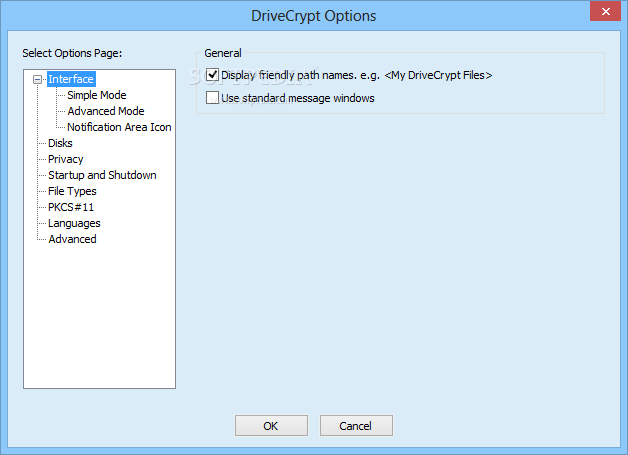Click the Cancel button

(x=356, y=425)
